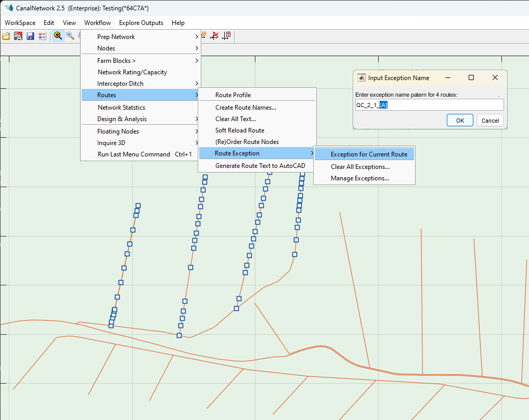The image size is (529, 420).
Task: Click the blue floppy disk save icon
Action: tap(30, 36)
